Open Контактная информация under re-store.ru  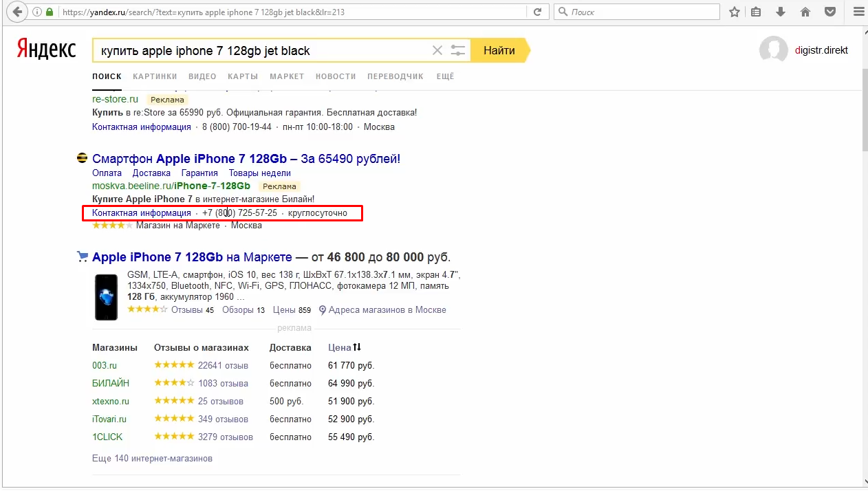tap(142, 127)
